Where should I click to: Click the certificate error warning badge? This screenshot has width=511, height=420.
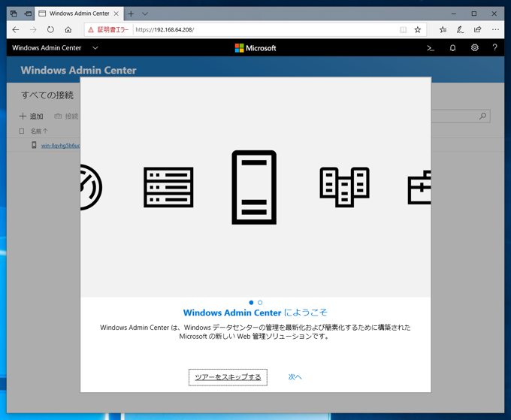click(x=108, y=29)
